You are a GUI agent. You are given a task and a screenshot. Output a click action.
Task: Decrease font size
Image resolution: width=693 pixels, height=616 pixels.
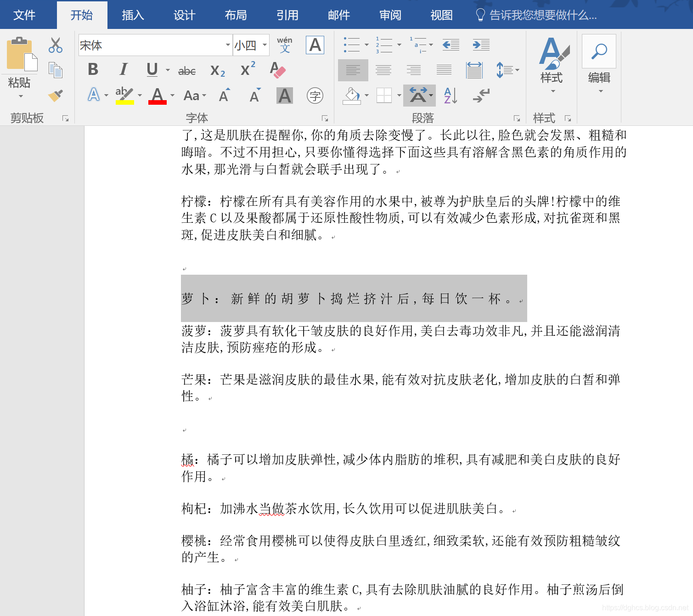255,95
